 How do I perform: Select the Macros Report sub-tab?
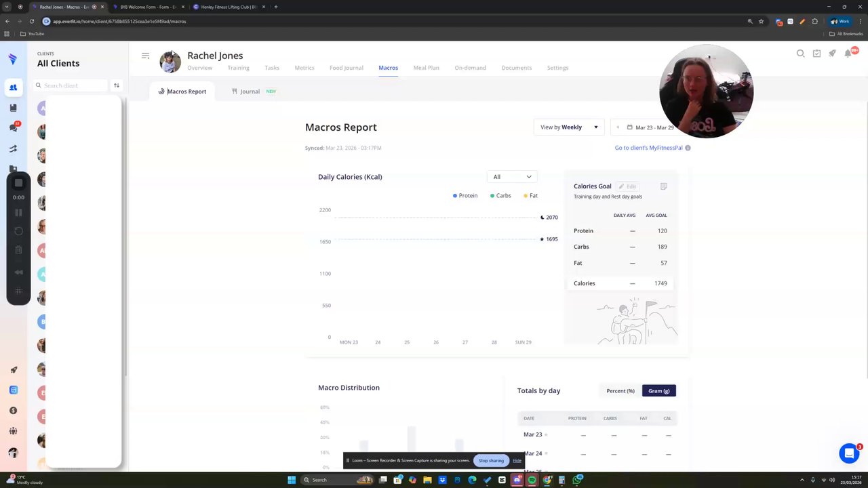(x=182, y=91)
